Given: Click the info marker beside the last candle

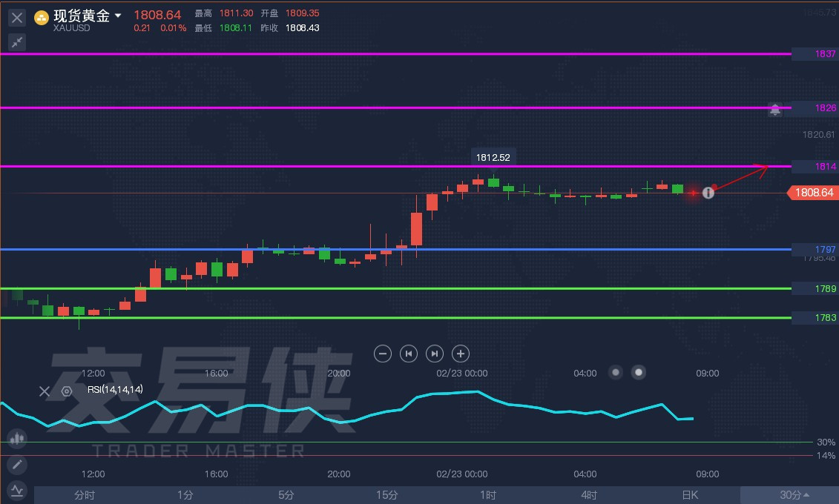Looking at the screenshot, I should [x=708, y=193].
